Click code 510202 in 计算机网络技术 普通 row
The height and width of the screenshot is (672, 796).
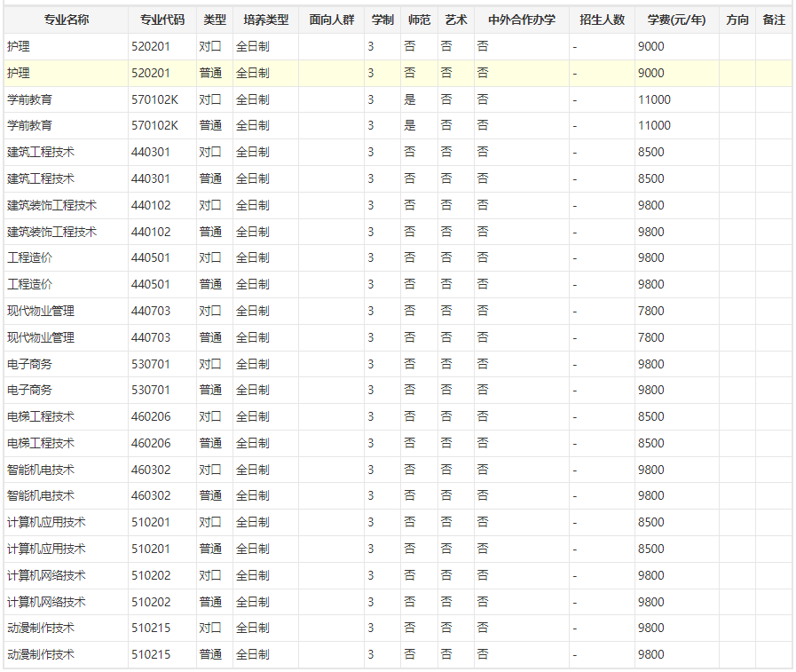pyautogui.click(x=151, y=602)
